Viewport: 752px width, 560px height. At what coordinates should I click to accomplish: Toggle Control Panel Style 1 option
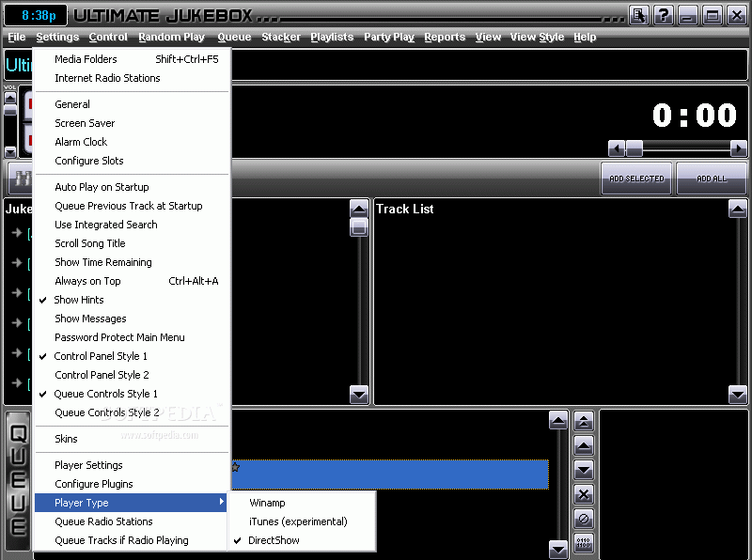coord(101,356)
